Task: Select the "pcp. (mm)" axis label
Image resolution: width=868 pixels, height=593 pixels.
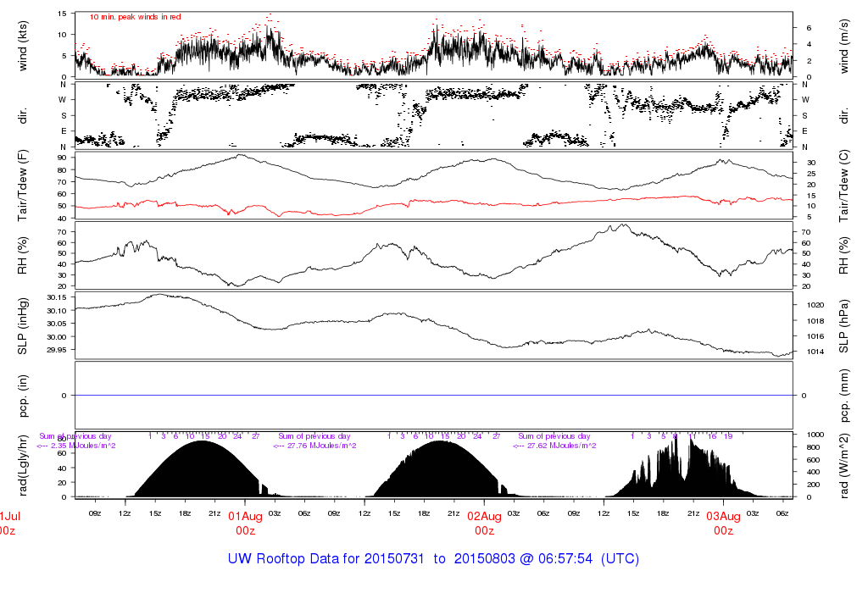Action: pyautogui.click(x=843, y=396)
